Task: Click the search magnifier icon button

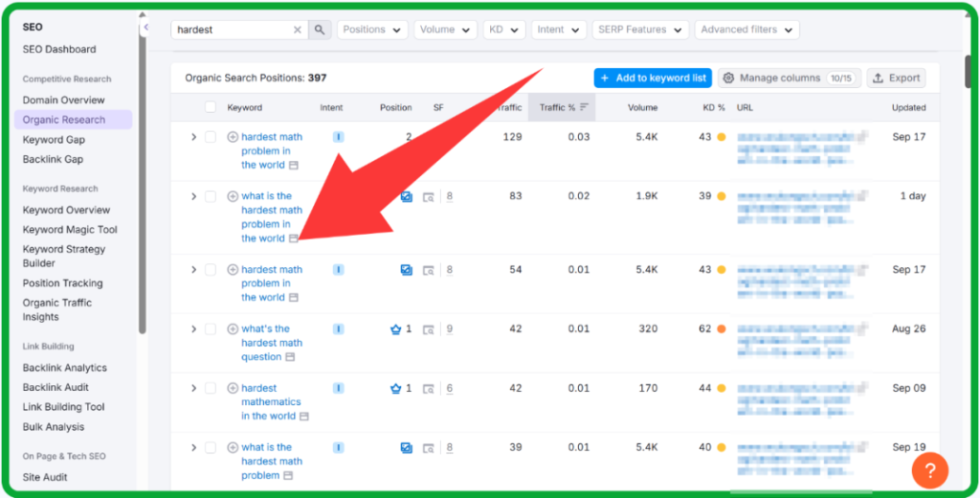Action: coord(320,30)
